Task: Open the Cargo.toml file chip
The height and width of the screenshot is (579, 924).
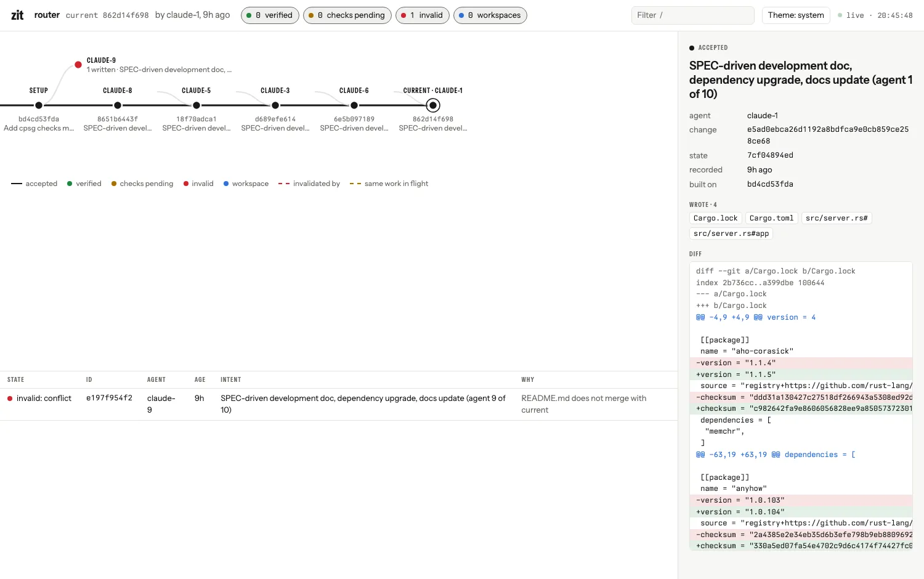Action: click(x=771, y=218)
